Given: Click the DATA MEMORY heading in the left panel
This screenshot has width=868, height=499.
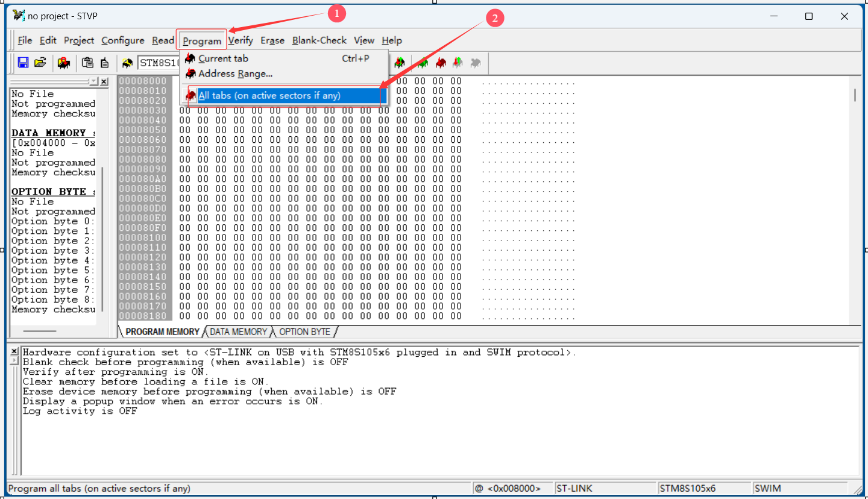Looking at the screenshot, I should (x=53, y=133).
